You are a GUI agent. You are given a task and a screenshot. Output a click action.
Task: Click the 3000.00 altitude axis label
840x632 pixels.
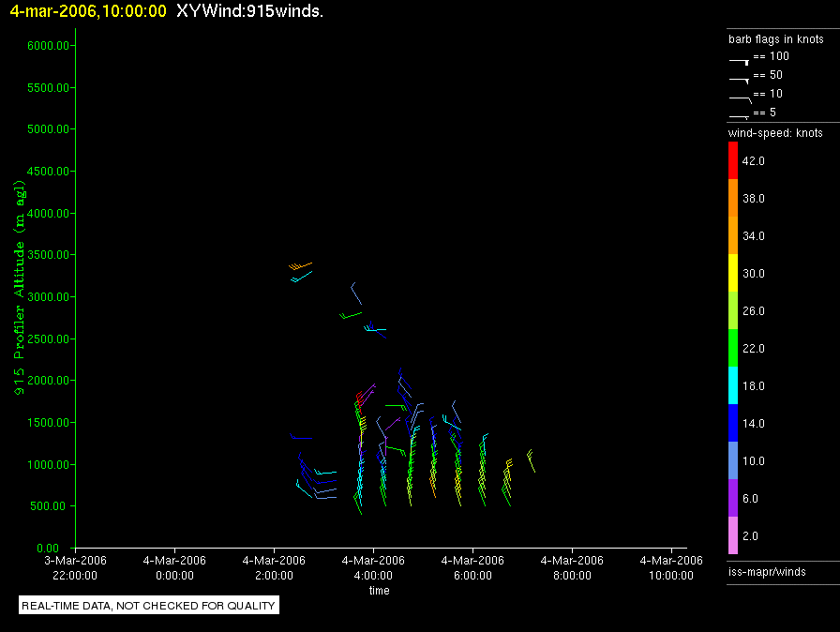(x=48, y=296)
